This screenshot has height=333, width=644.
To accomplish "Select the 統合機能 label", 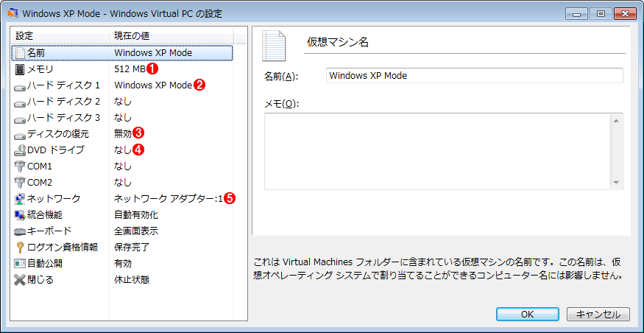I will coord(45,215).
